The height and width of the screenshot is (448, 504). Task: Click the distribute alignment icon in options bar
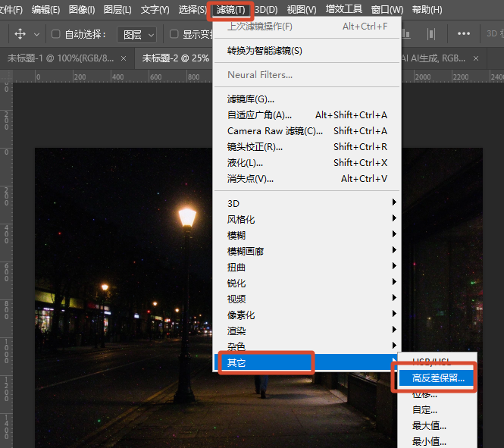(x=431, y=34)
